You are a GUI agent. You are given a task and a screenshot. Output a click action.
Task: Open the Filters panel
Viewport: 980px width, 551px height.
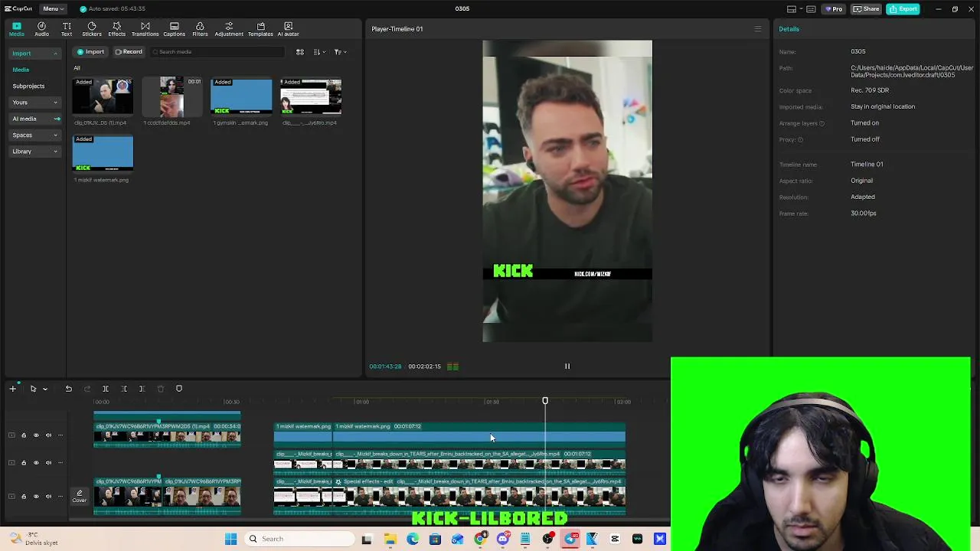200,29
